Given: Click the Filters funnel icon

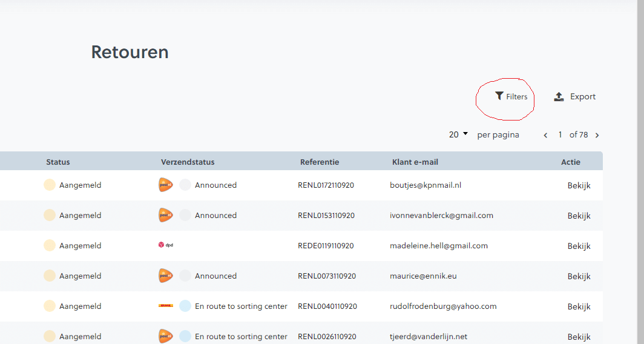Looking at the screenshot, I should click(499, 96).
